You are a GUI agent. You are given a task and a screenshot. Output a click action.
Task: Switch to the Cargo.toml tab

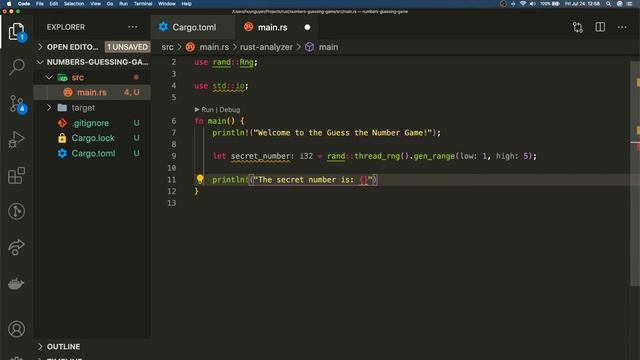click(x=193, y=27)
